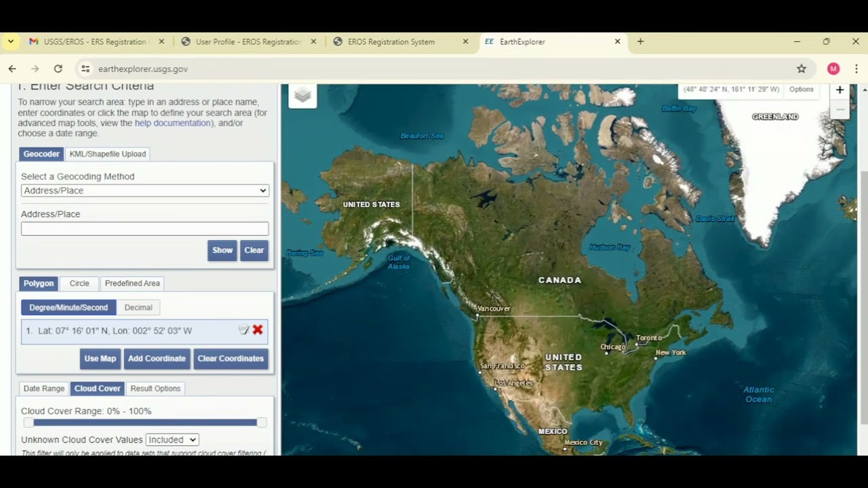Zoom out the map with minus button
Image resolution: width=868 pixels, height=488 pixels.
(x=840, y=109)
